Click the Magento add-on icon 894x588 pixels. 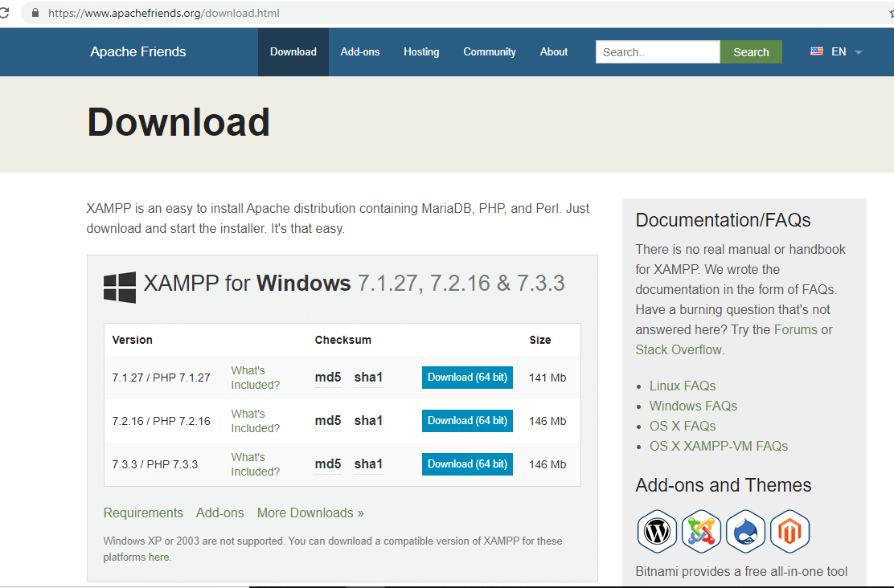(789, 531)
